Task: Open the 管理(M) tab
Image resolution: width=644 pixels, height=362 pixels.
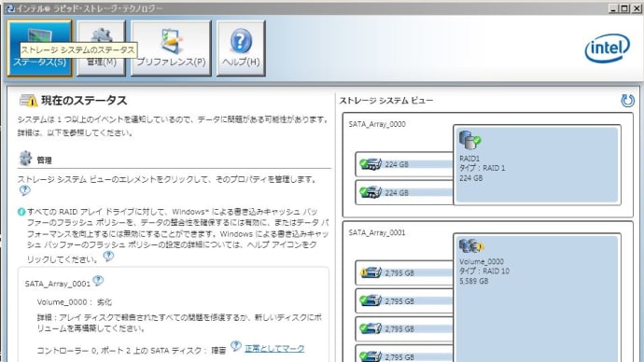Action: pyautogui.click(x=101, y=49)
